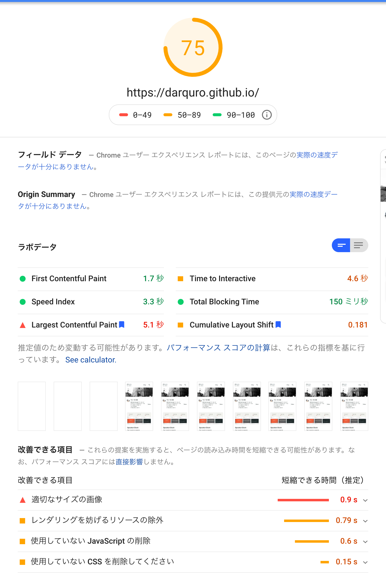386x588 pixels.
Task: Click the orange square beside Time to Interactive
Action: [180, 279]
